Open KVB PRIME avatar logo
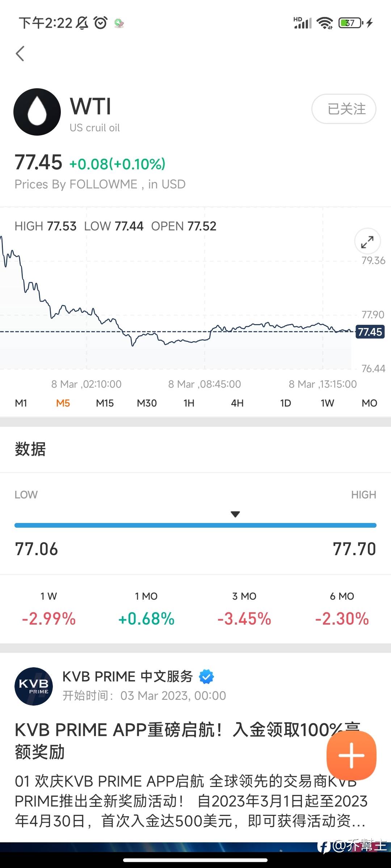This screenshot has width=391, height=868. [34, 686]
